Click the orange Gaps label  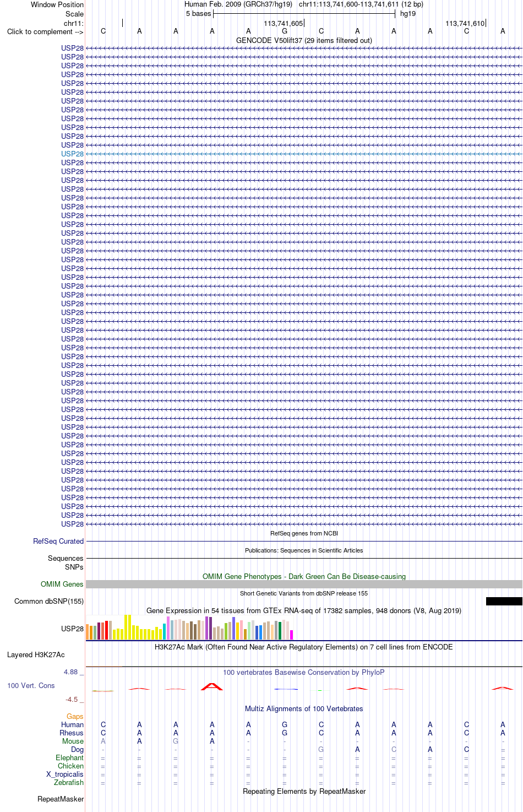pyautogui.click(x=75, y=716)
